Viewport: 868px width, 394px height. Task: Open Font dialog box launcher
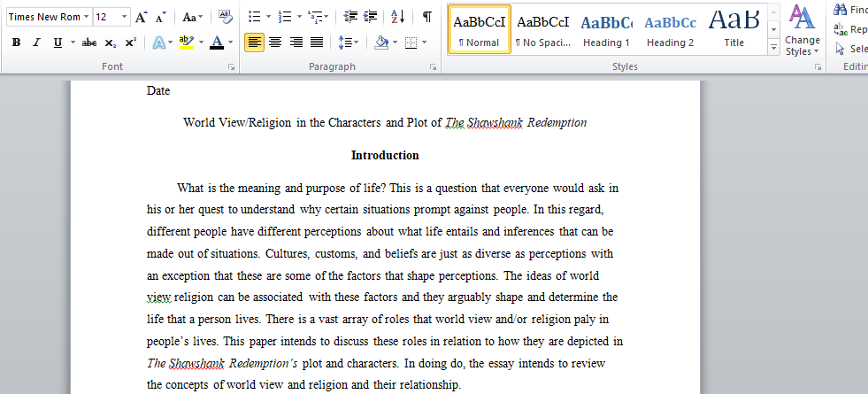(232, 66)
